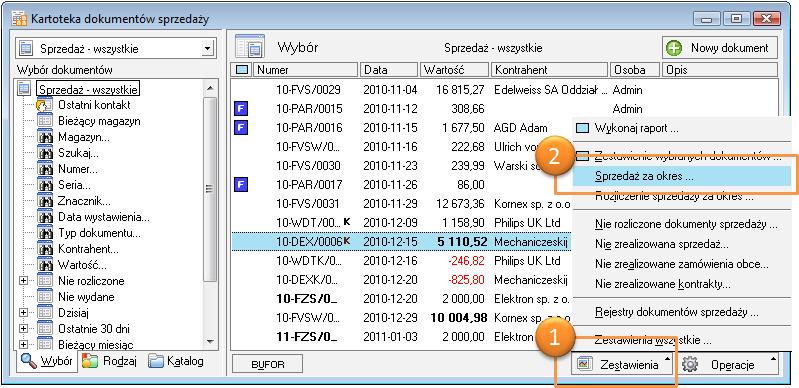Click the F marker icon on row 10-PAR/0015
799x388 pixels.
pos(241,109)
